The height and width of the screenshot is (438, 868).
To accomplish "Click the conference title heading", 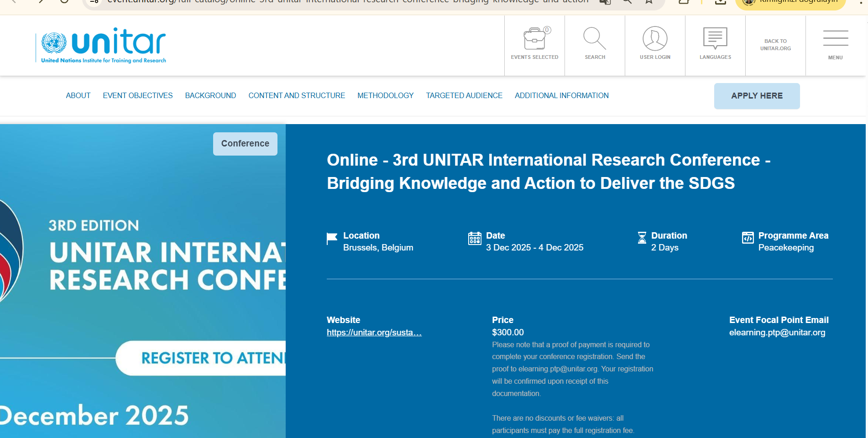I will (549, 172).
